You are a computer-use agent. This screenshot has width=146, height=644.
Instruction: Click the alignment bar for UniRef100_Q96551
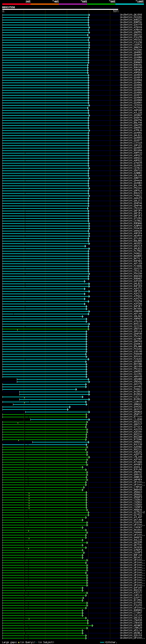point(46,32)
